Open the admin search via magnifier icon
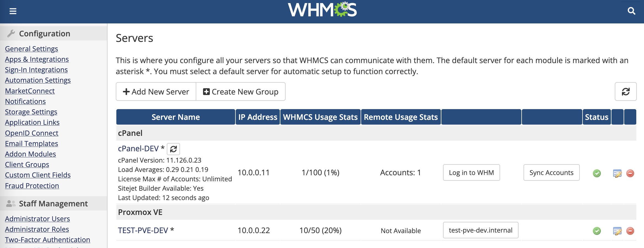 (x=632, y=11)
